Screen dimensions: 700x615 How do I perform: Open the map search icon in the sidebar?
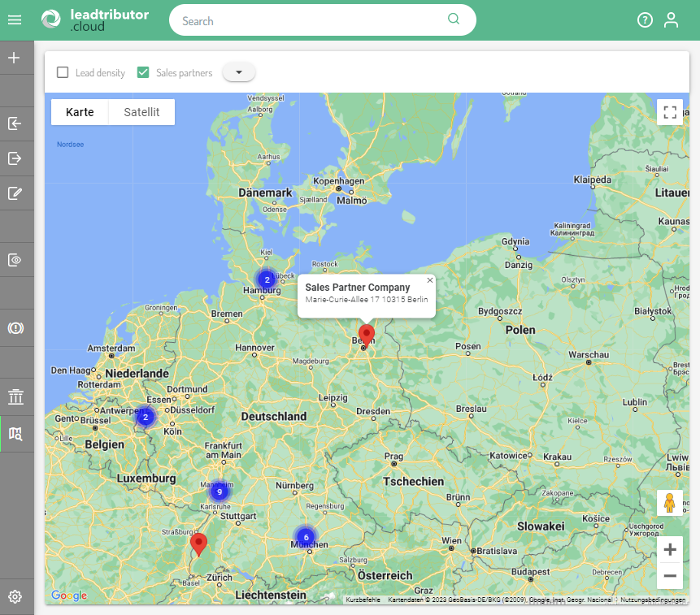15,434
